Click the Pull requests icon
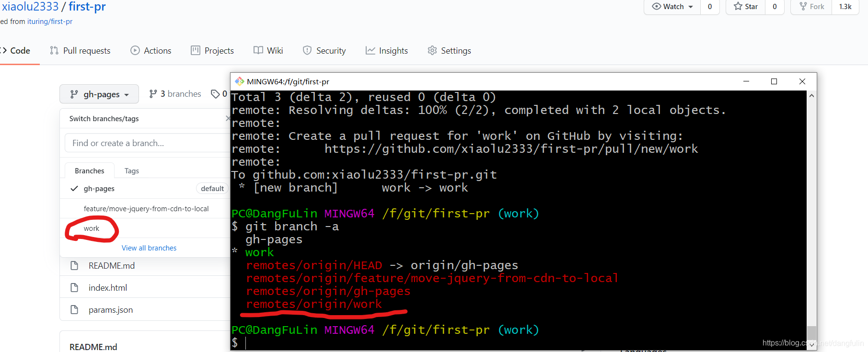 tap(54, 50)
